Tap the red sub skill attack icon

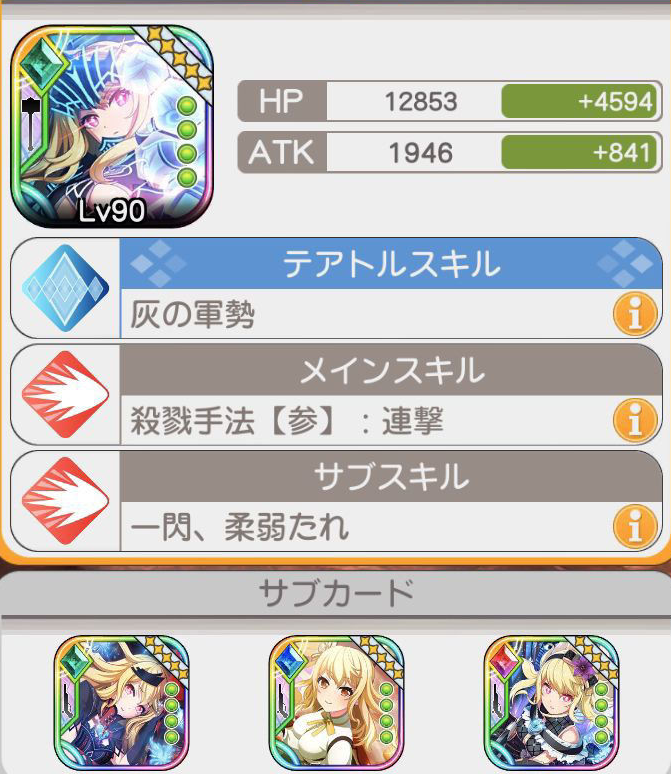(x=65, y=501)
